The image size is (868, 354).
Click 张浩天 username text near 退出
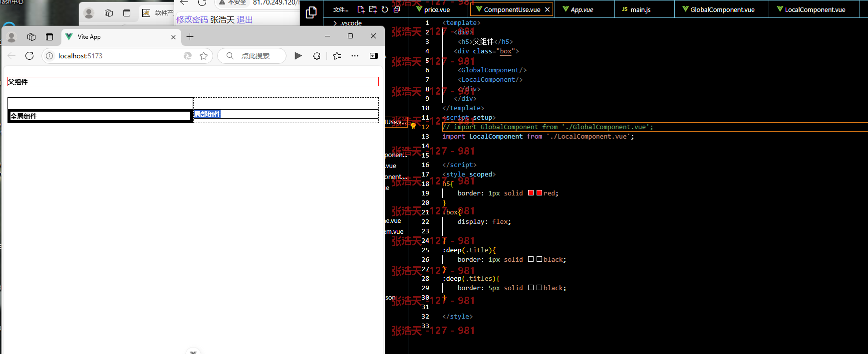[222, 20]
